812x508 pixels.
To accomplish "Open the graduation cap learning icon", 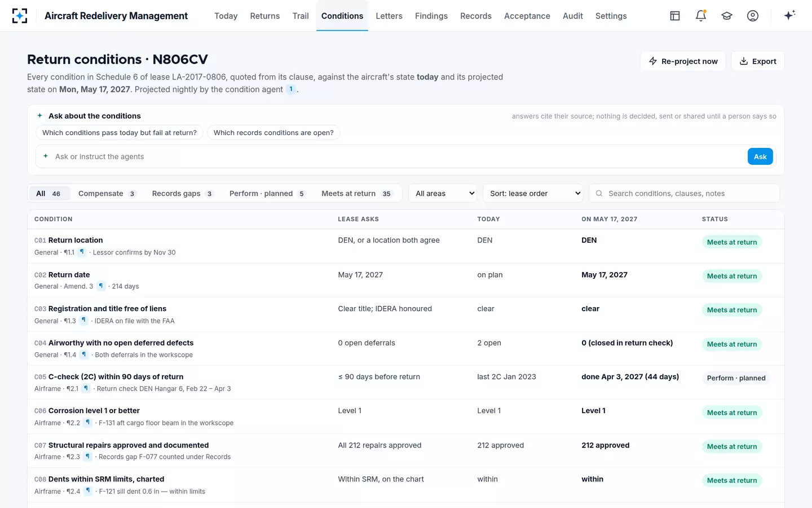I will tap(727, 16).
